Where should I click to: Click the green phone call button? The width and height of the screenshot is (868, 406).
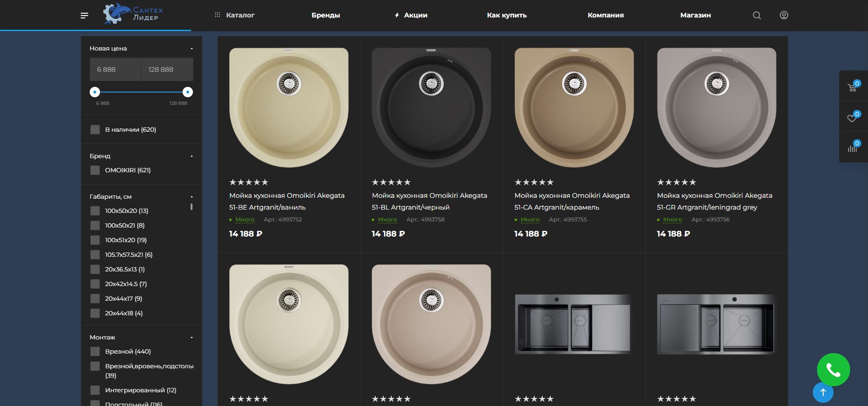click(x=834, y=370)
